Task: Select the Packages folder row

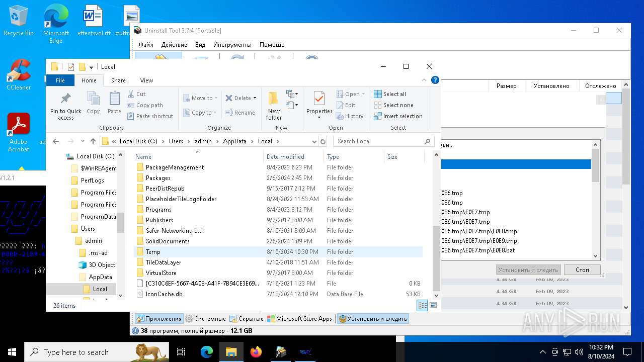Action: click(278, 178)
